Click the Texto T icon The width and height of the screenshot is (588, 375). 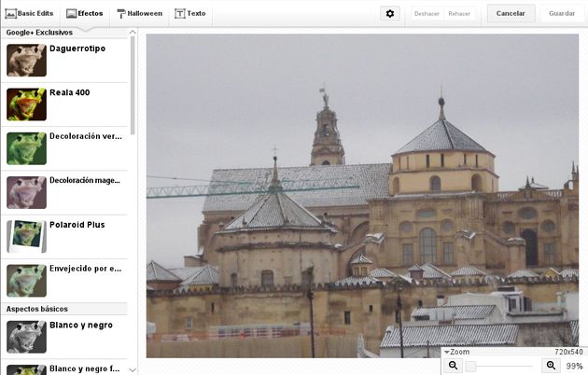[x=180, y=14]
